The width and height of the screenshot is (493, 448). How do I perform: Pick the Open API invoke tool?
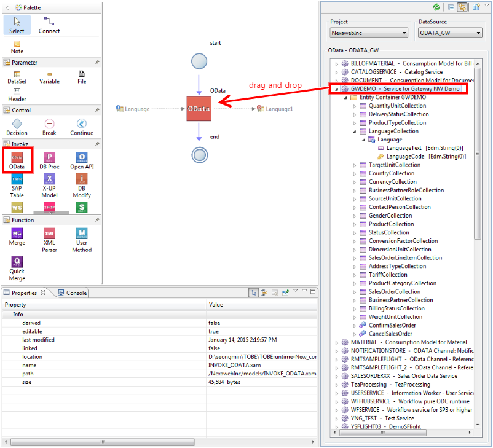pos(81,161)
